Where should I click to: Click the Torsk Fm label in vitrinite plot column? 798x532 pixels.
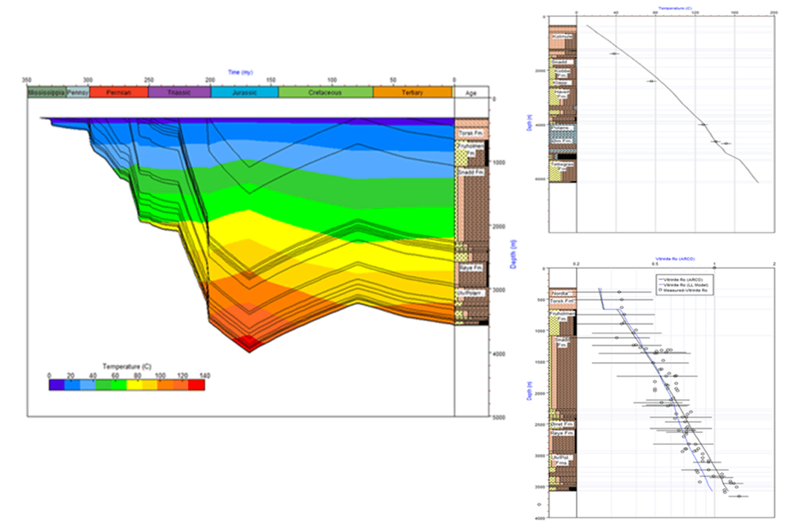562,301
